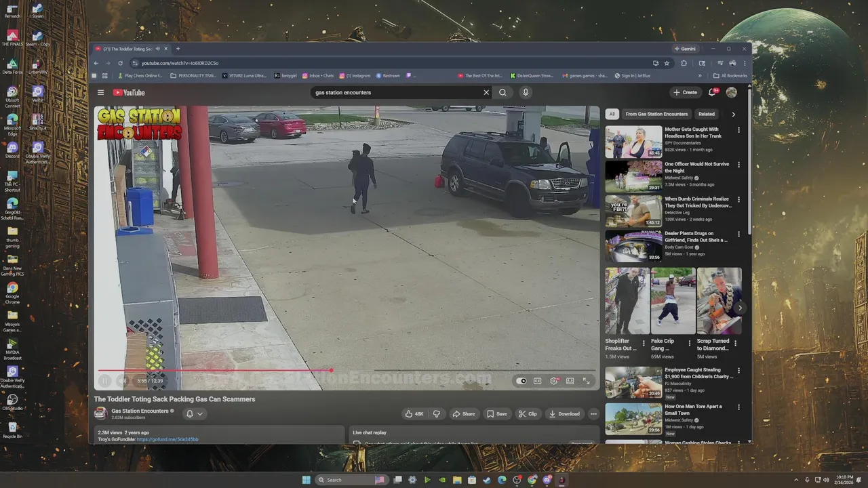The height and width of the screenshot is (488, 868).
Task: Open player settings gear
Action: [x=554, y=381]
